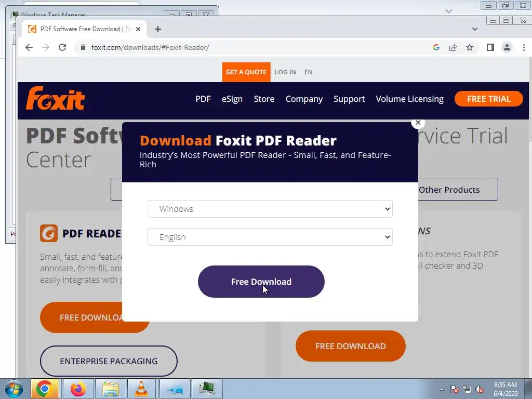Open the paper-plane app in taskbar
Image resolution: width=532 pixels, height=399 pixels.
click(x=175, y=389)
